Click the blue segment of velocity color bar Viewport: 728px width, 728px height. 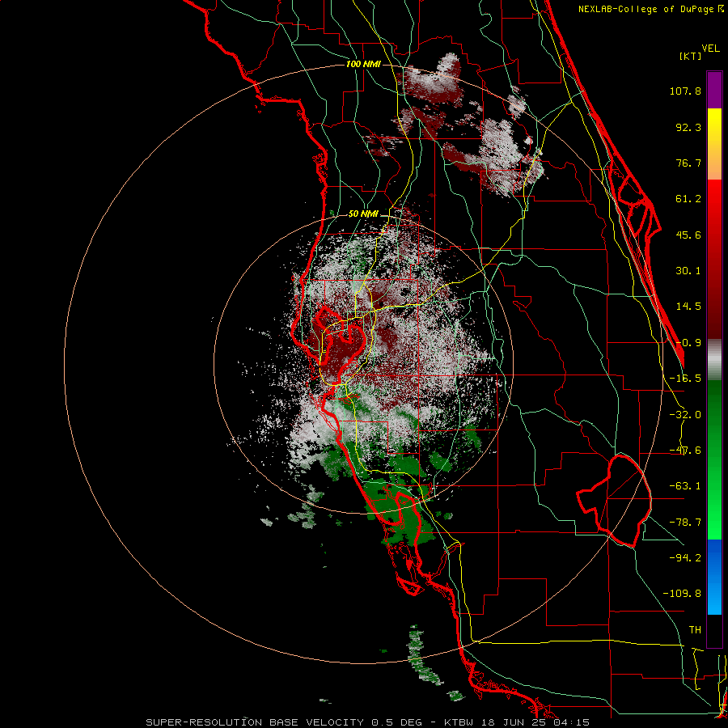714,577
